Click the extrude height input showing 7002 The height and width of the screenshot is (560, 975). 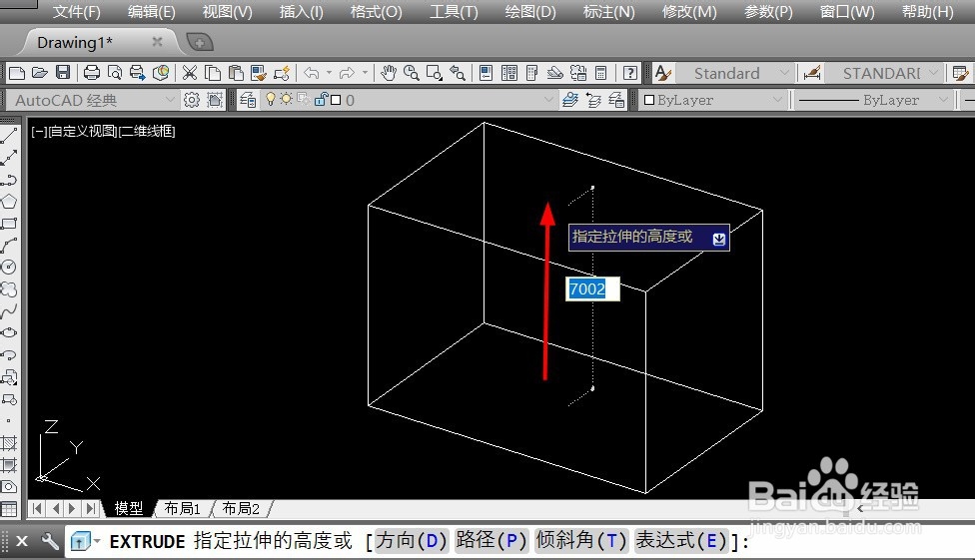[x=592, y=289]
